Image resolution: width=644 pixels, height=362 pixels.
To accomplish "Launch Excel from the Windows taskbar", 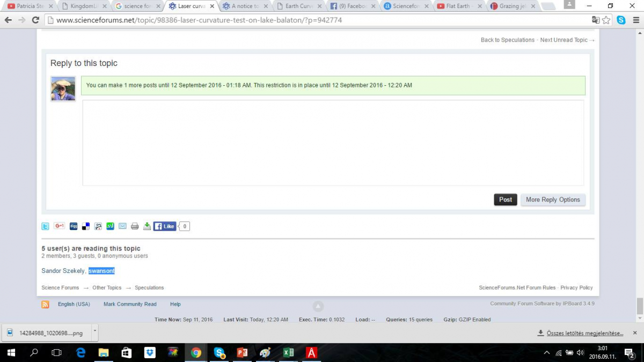I will pyautogui.click(x=288, y=352).
